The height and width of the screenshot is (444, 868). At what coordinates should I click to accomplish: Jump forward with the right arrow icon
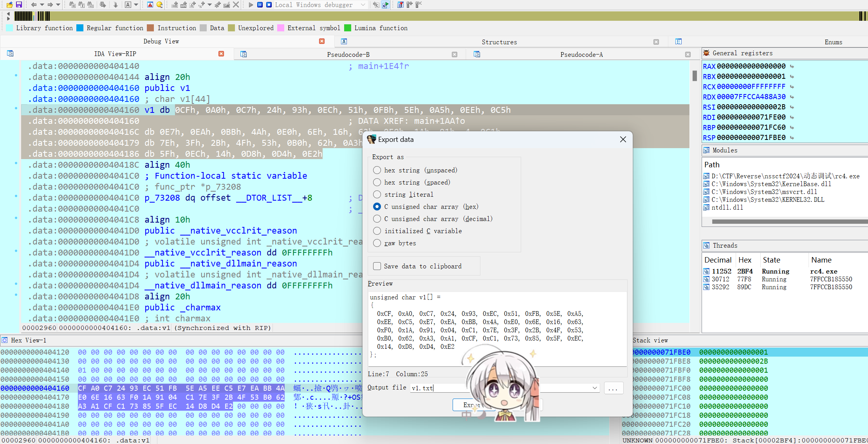tap(50, 5)
